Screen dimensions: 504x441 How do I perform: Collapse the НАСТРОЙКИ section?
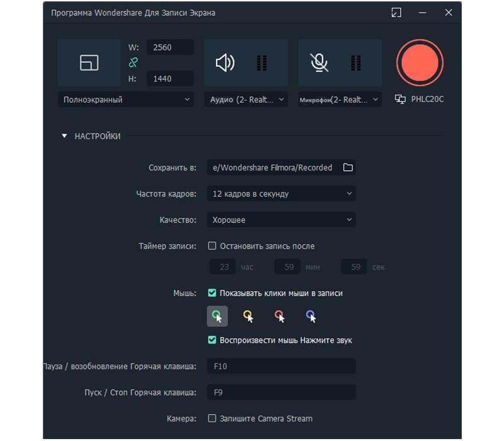pos(64,136)
